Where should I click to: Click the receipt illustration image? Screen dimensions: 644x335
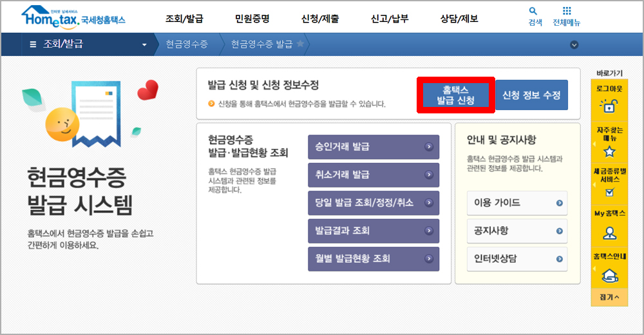click(x=96, y=114)
